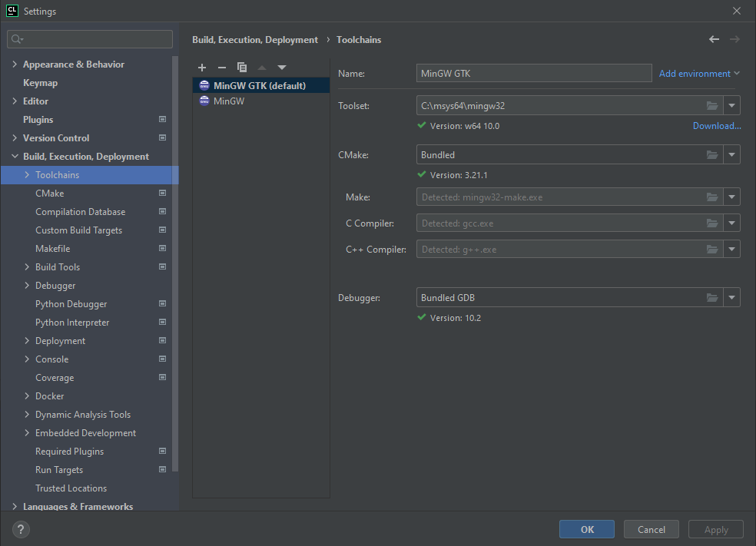Click the Copy toolchain icon
This screenshot has width=756, height=546.
[x=242, y=68]
